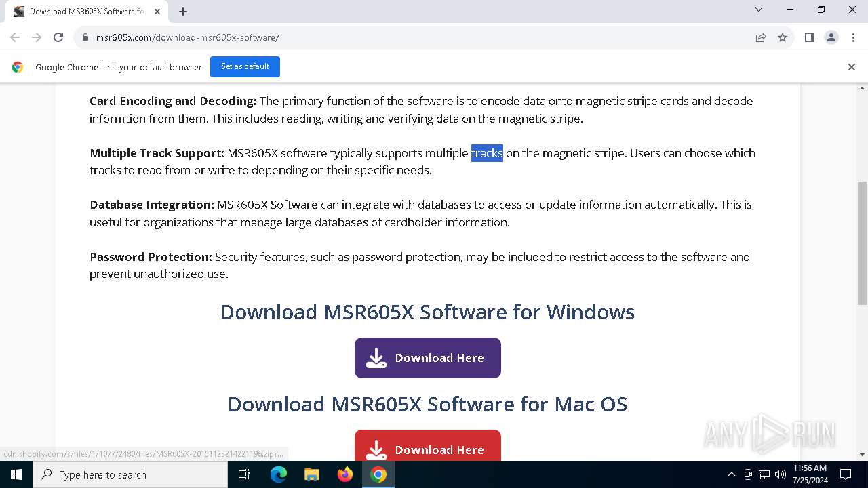The height and width of the screenshot is (488, 868).
Task: Open the Chrome profile avatar menu
Action: click(x=831, y=37)
